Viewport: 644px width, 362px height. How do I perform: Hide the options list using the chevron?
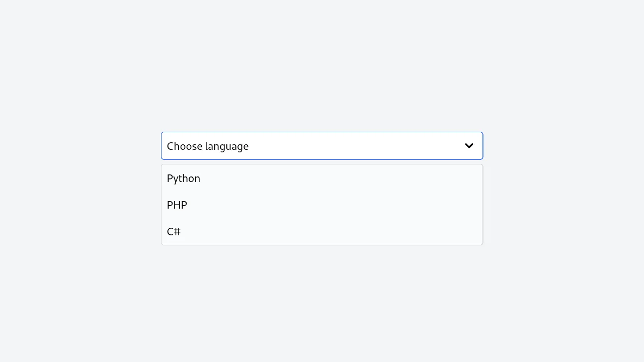469,146
